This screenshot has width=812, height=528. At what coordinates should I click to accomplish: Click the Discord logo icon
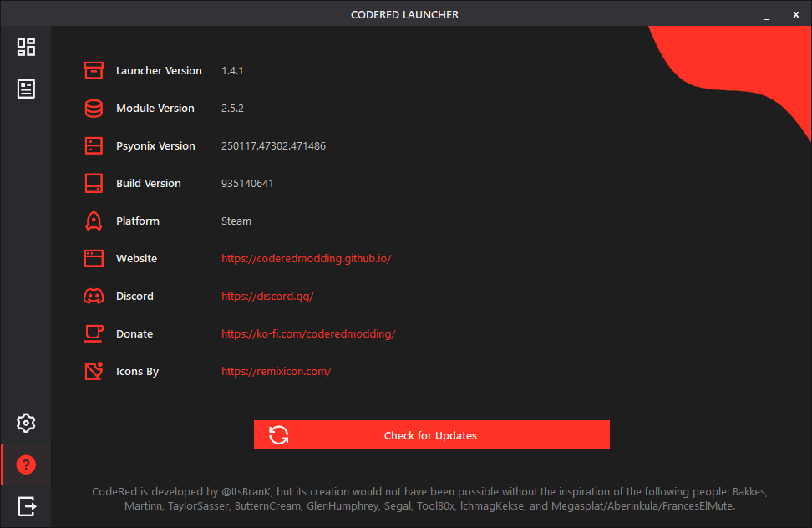click(94, 296)
